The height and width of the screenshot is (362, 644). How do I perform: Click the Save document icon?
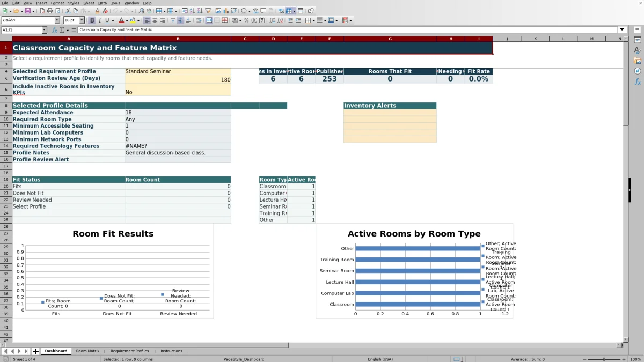tap(27, 11)
